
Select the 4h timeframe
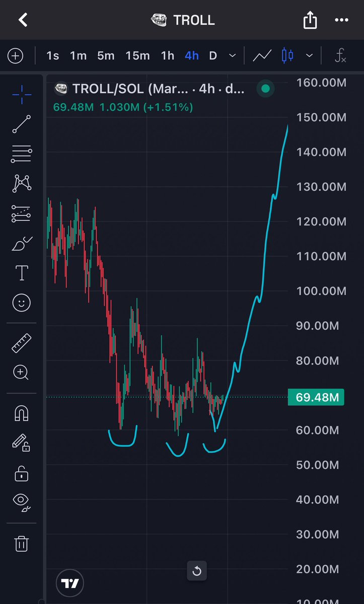tap(192, 55)
